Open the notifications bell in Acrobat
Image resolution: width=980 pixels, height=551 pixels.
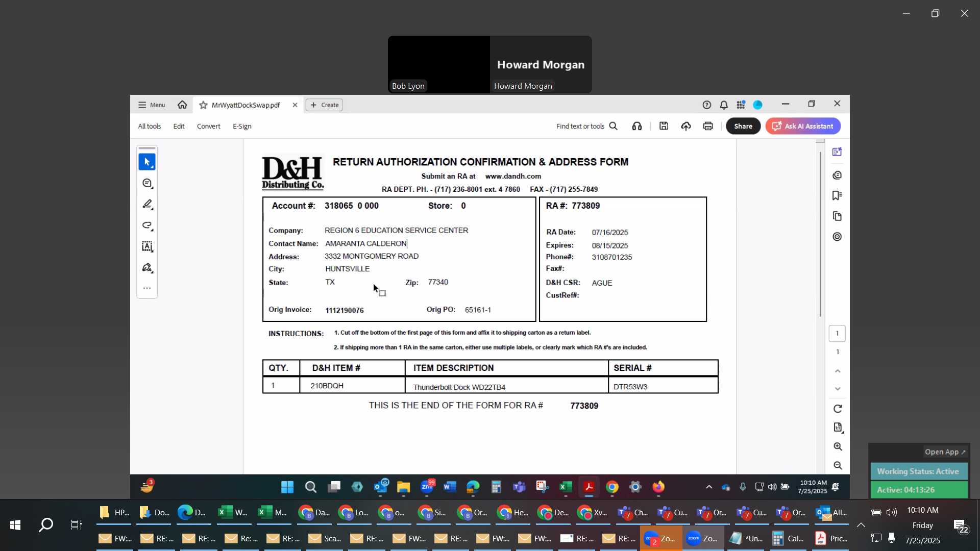pos(724,105)
